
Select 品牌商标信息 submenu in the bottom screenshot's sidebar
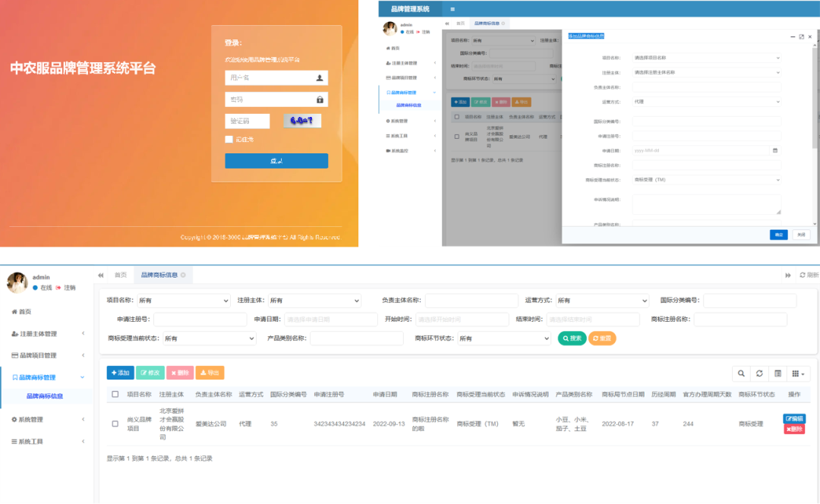click(x=45, y=395)
